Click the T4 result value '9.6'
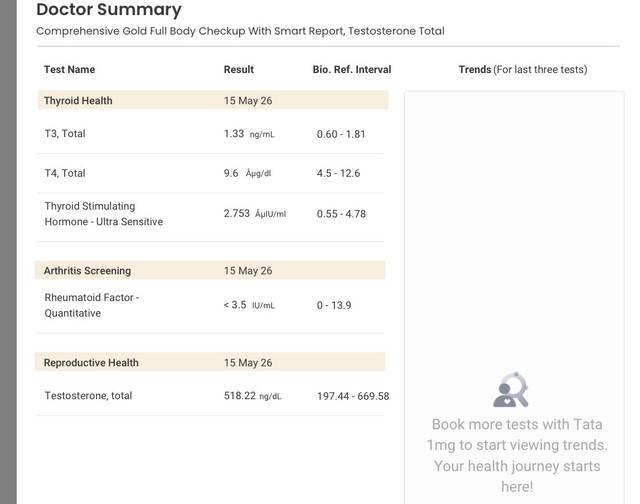Screen dimensions: 640x504 point(231,173)
